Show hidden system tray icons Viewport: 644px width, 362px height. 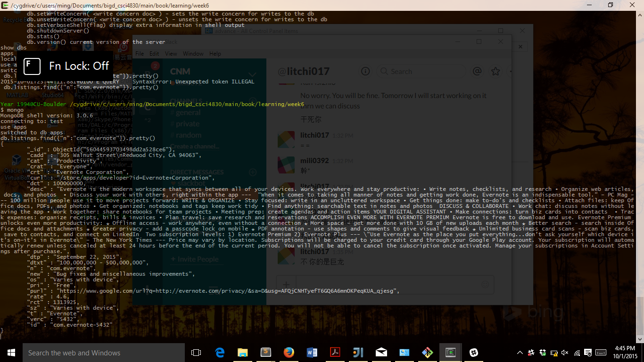[520, 353]
